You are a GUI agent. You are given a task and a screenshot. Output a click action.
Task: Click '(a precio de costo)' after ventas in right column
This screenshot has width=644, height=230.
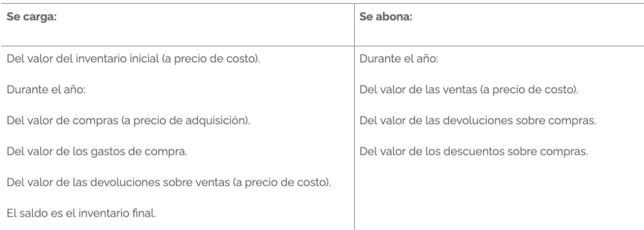[528, 90]
